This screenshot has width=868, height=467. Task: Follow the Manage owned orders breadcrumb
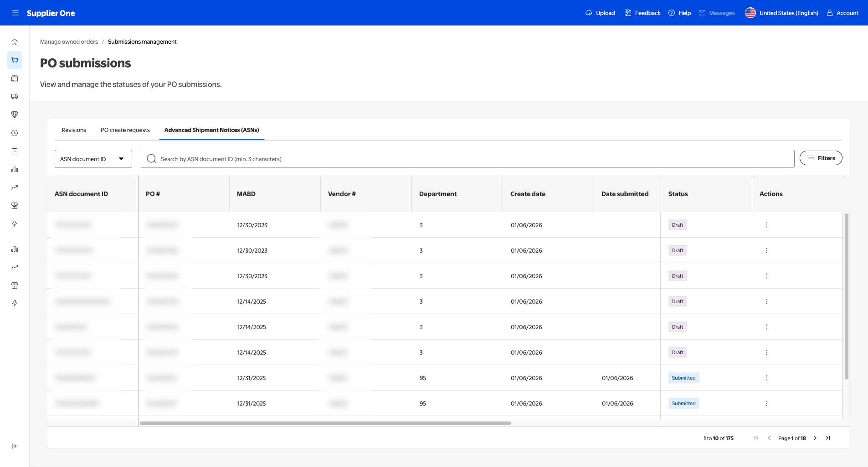pyautogui.click(x=69, y=42)
